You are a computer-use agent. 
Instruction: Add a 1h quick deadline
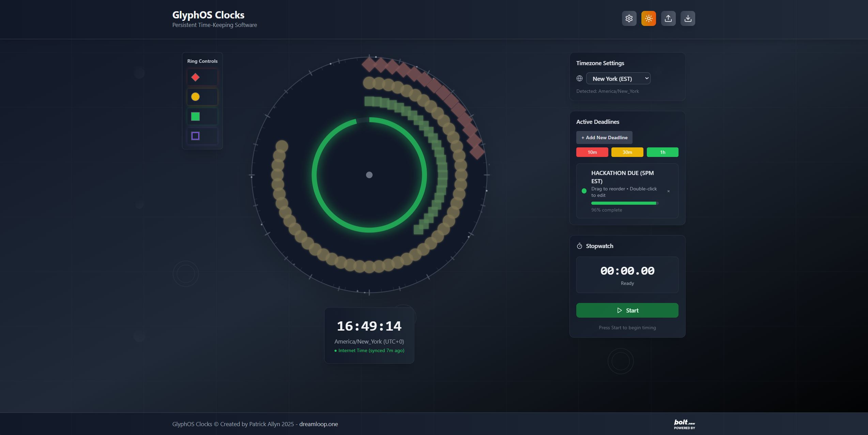[x=662, y=152]
